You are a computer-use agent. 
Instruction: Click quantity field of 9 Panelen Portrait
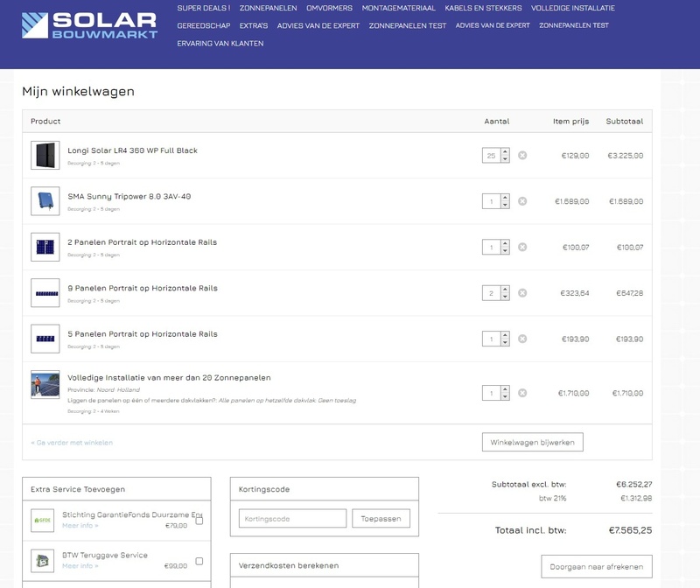[x=492, y=293]
